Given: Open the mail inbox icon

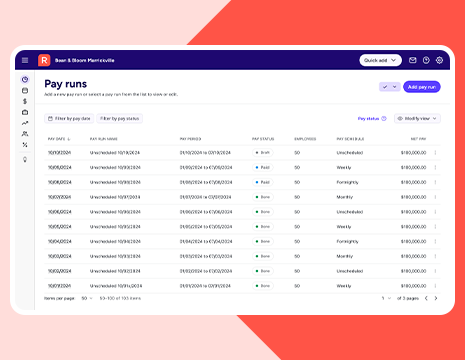Looking at the screenshot, I should tap(413, 60).
